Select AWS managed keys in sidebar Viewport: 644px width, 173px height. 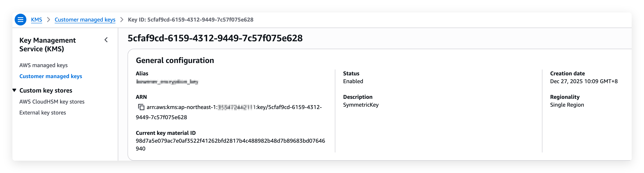43,65
